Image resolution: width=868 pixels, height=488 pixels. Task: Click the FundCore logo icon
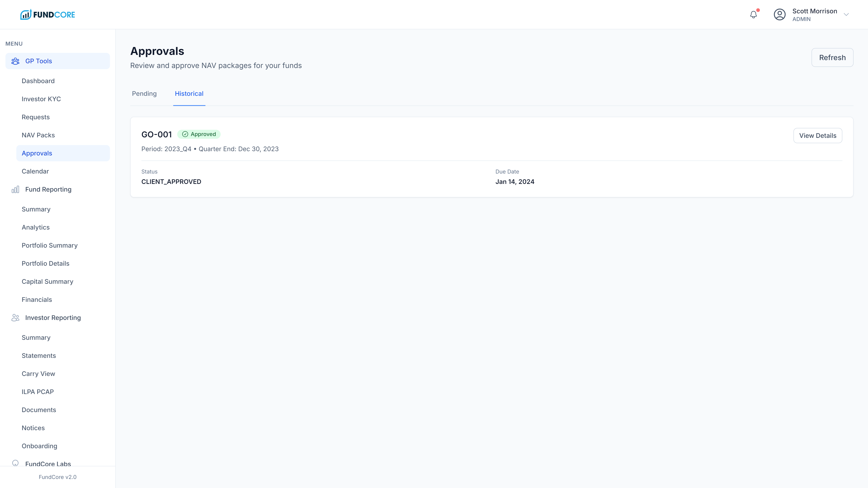click(x=26, y=14)
